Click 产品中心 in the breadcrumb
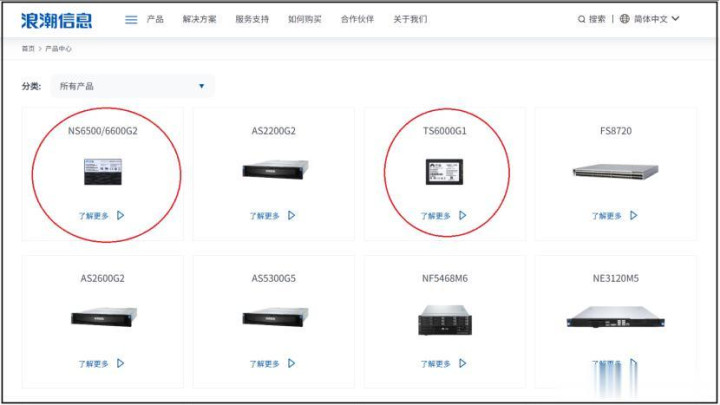The image size is (720, 405). 58,49
